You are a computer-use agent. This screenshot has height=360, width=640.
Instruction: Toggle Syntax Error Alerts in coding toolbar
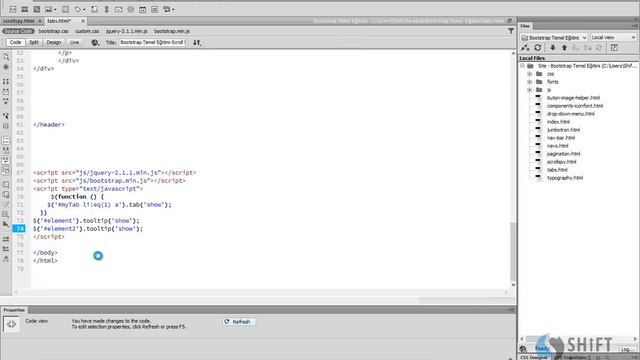point(6,170)
